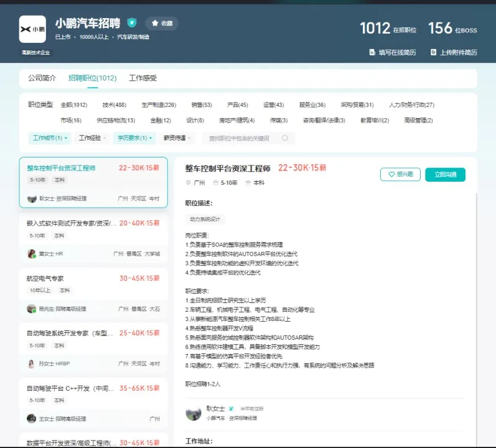Viewport: 496px width, 448px height.
Task: Filter by 市场(16) job type
Action: coord(71,120)
